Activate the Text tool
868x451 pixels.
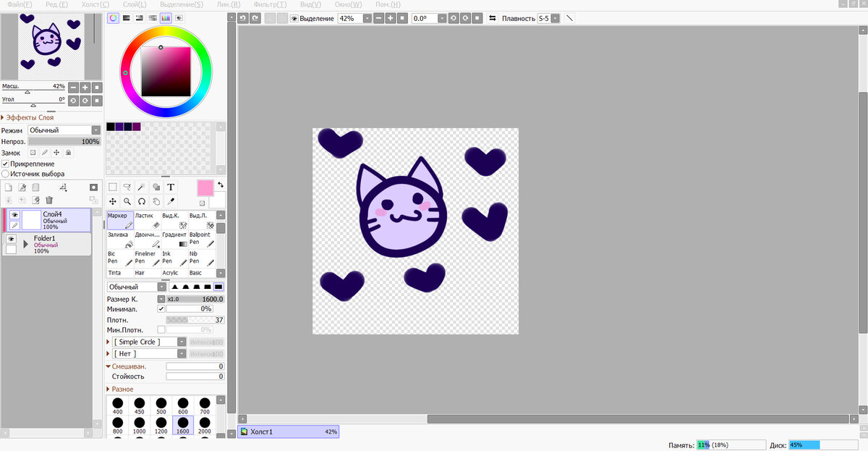pyautogui.click(x=170, y=187)
